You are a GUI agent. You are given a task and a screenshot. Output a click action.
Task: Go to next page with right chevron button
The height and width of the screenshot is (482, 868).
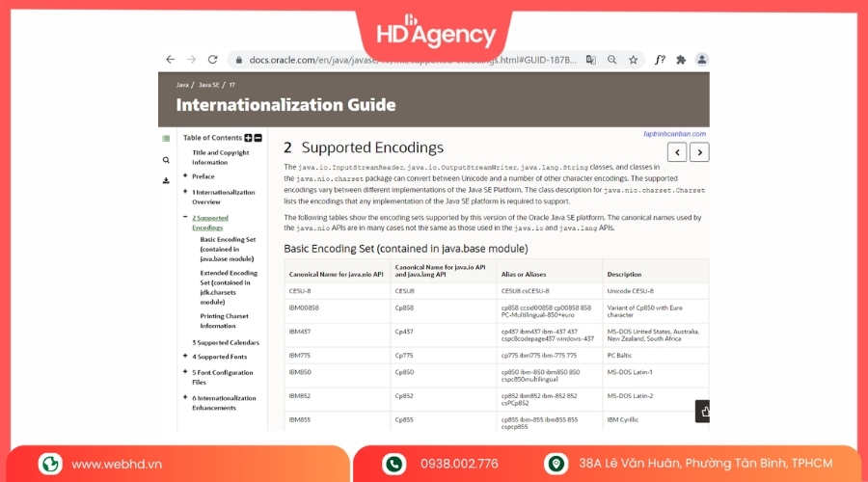coord(699,152)
